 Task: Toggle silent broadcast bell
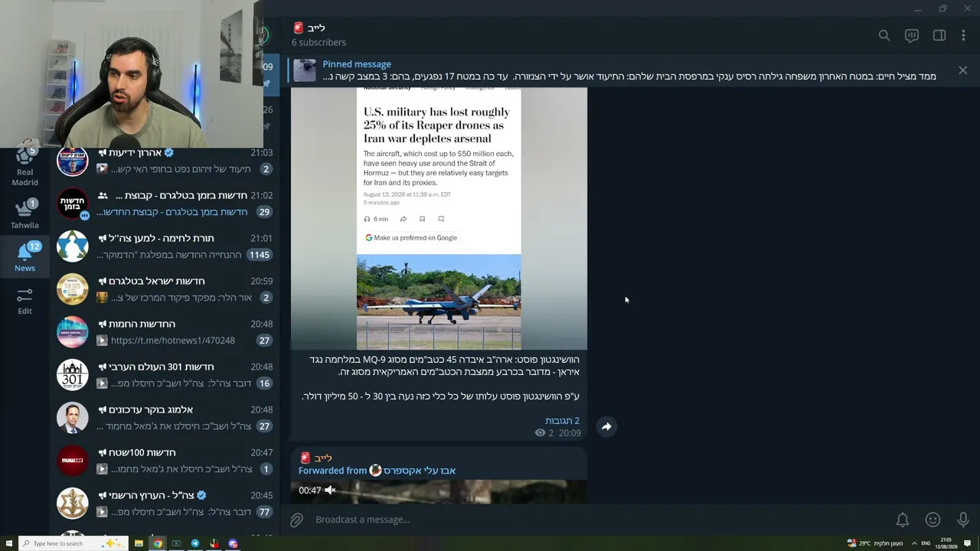coord(903,520)
